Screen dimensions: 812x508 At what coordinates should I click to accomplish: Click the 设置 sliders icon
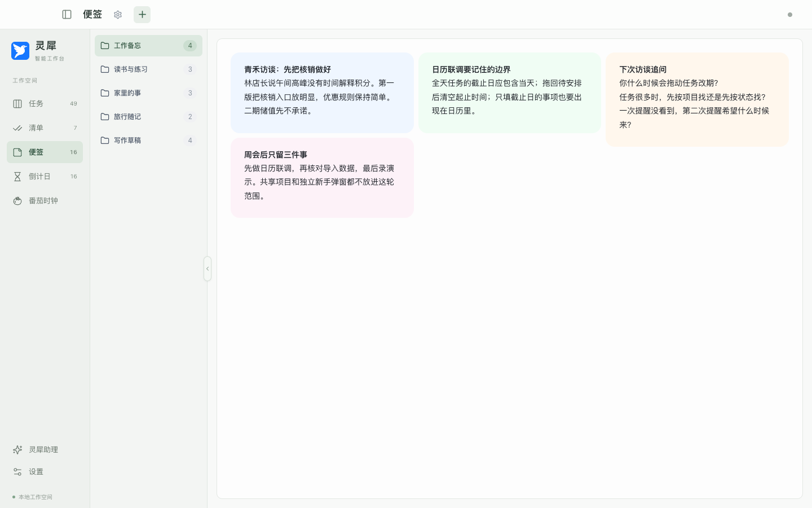click(17, 472)
